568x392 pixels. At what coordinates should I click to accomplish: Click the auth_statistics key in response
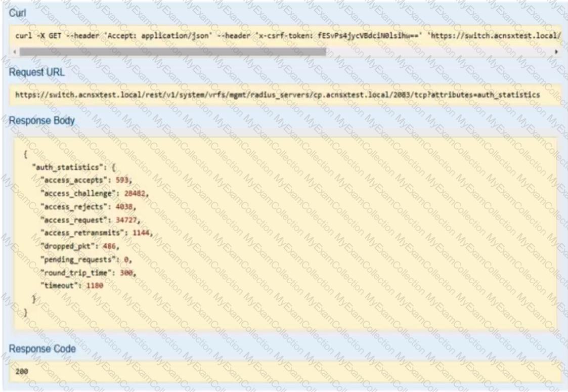67,167
